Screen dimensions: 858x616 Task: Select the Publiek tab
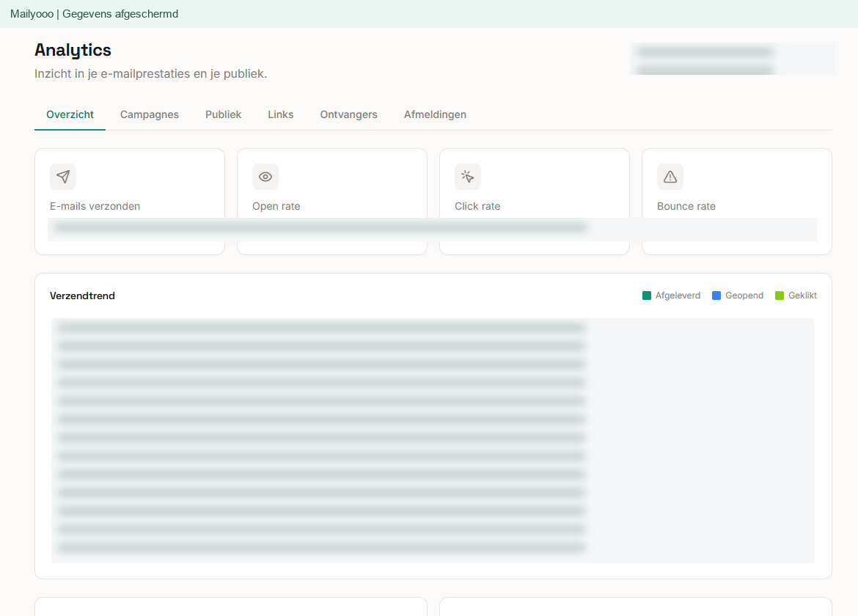pyautogui.click(x=223, y=114)
